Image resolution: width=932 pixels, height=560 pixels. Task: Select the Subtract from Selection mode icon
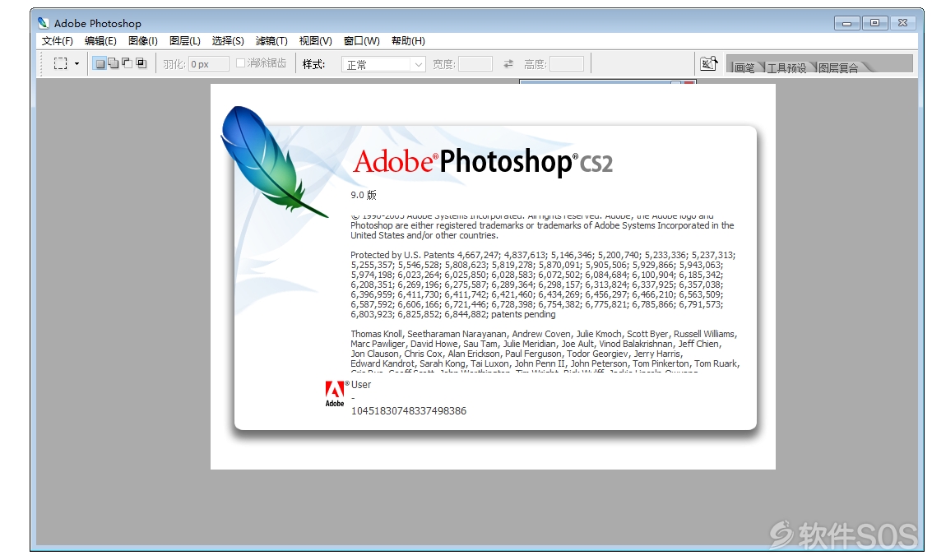click(128, 63)
